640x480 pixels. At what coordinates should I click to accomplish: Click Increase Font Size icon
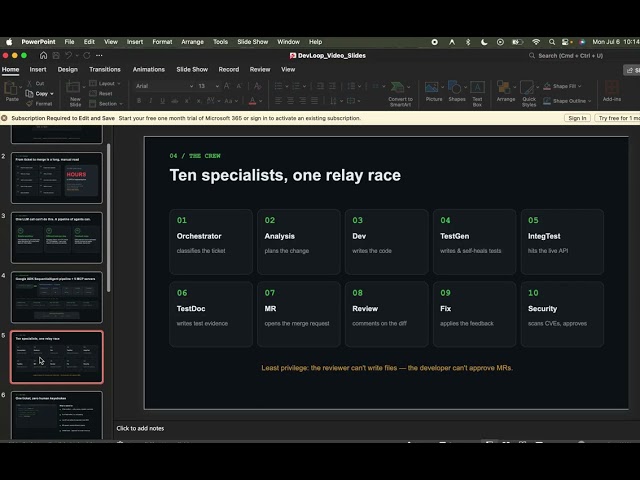tap(227, 86)
